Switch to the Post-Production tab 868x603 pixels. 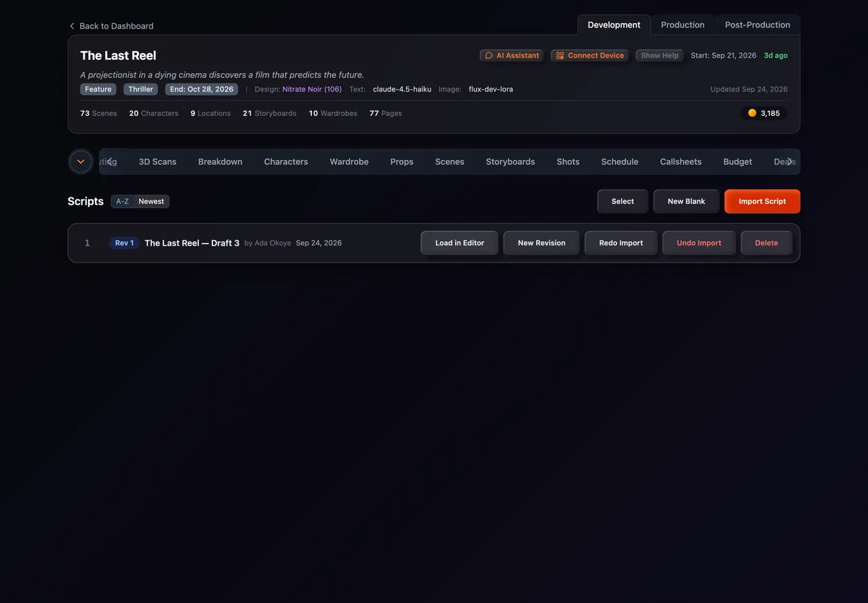click(757, 25)
